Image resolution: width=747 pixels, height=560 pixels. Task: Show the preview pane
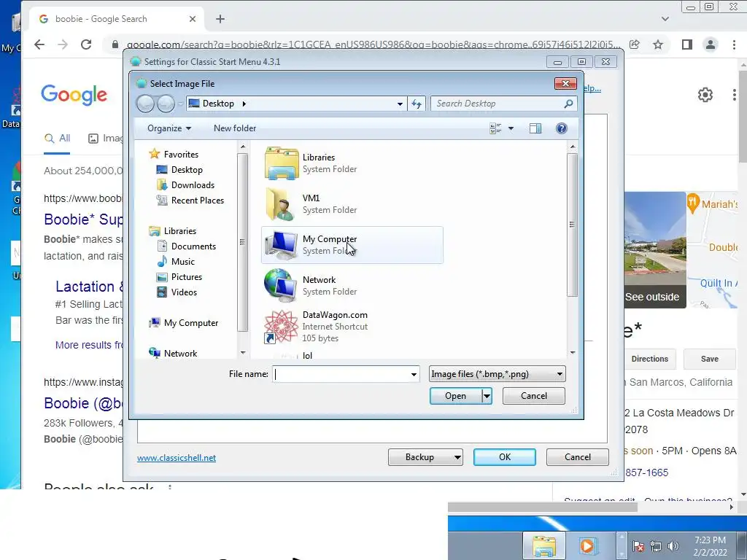tap(535, 128)
